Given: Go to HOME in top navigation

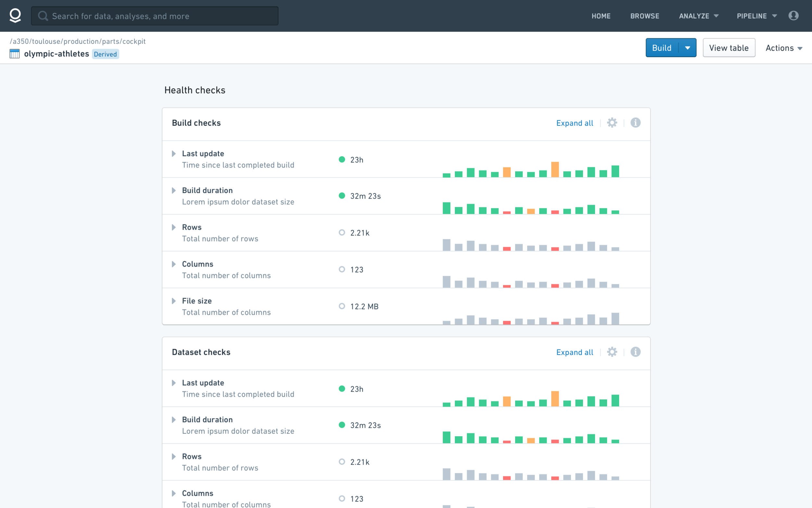Looking at the screenshot, I should click(x=601, y=16).
